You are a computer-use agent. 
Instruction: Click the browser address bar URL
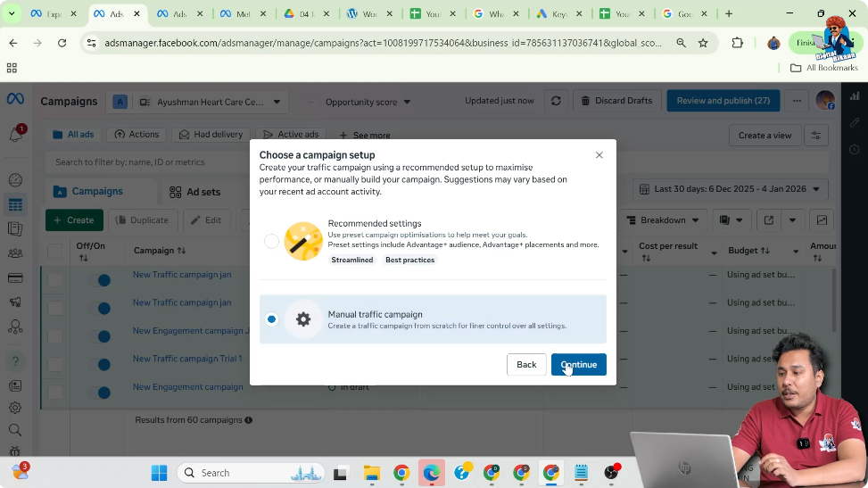382,43
